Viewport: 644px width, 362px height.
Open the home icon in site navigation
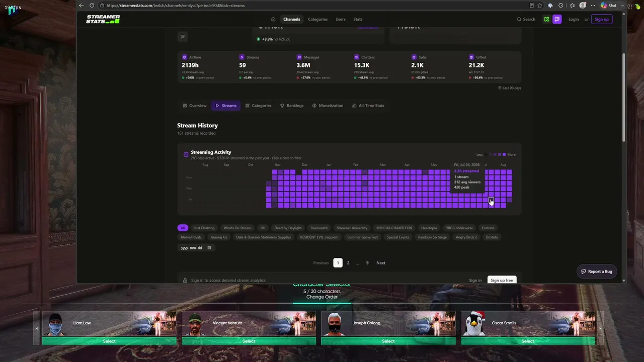click(273, 19)
